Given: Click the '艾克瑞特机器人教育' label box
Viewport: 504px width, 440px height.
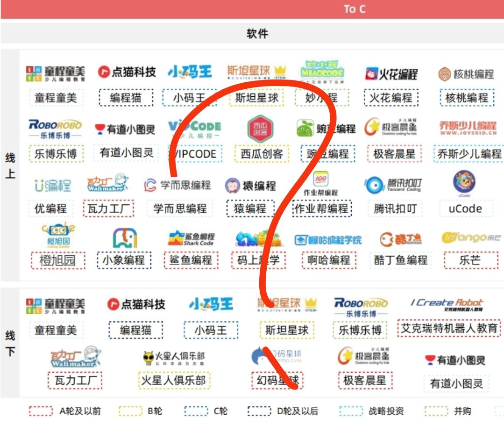Looking at the screenshot, I should click(x=449, y=328).
